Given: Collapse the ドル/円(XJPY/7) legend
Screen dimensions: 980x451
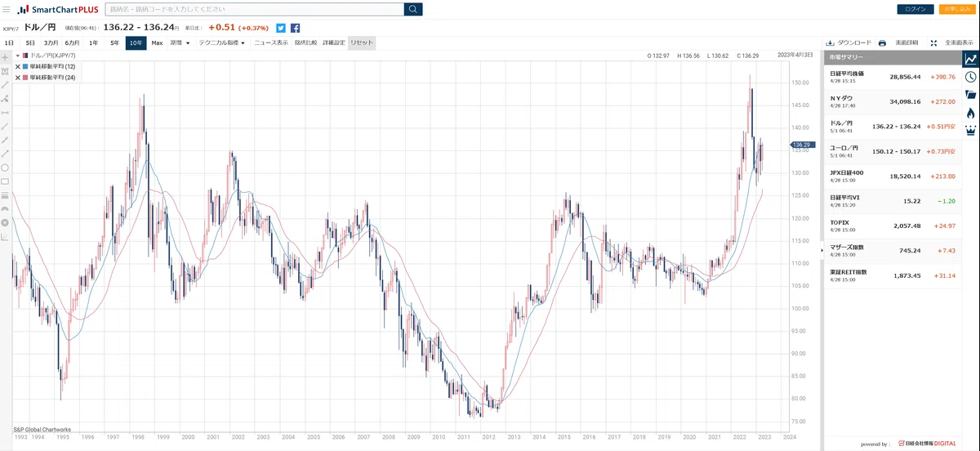Looking at the screenshot, I should [18, 56].
